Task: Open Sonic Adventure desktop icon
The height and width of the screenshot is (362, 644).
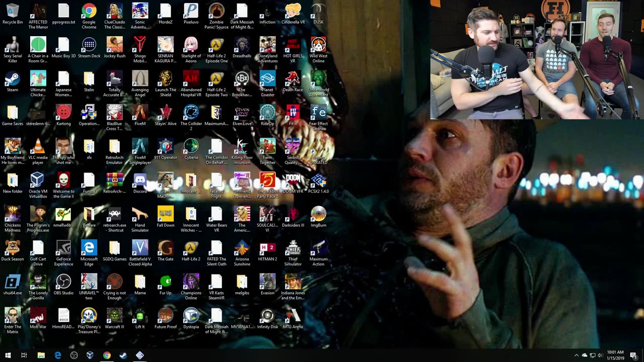Action: click(x=140, y=16)
